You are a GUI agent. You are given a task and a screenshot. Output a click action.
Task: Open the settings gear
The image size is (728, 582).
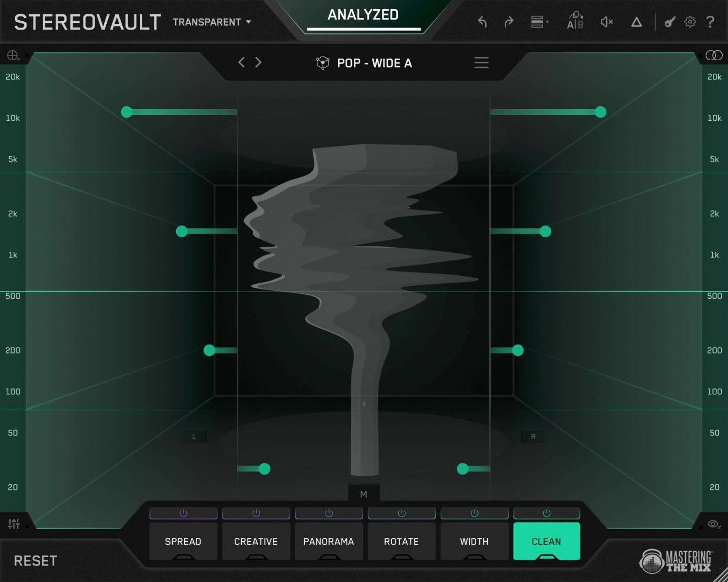pyautogui.click(x=690, y=22)
